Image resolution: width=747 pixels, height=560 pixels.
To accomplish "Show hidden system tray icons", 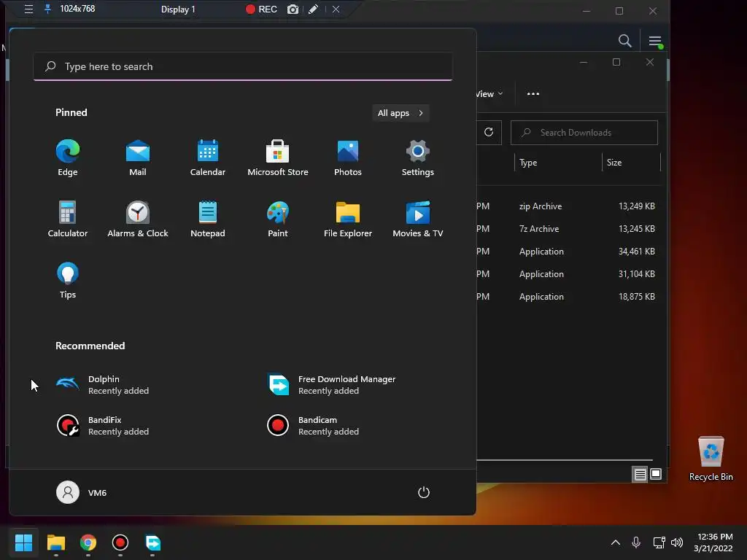I will 616,542.
